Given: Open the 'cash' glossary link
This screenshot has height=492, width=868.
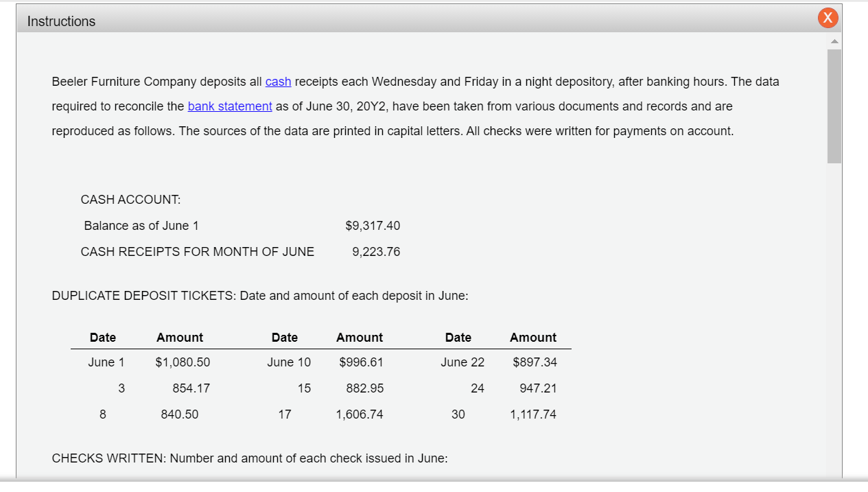Looking at the screenshot, I should [x=279, y=82].
